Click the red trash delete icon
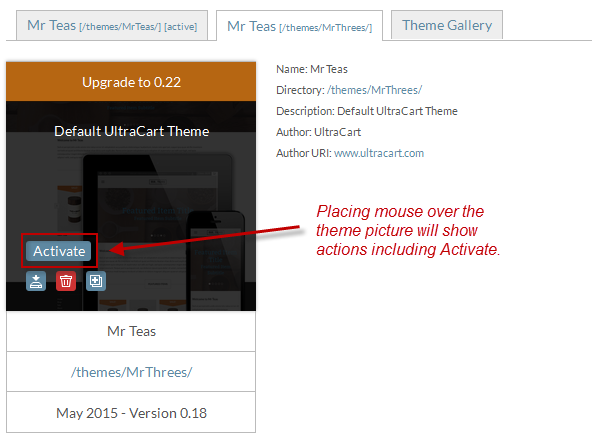Image resolution: width=592 pixels, height=440 pixels. click(66, 281)
